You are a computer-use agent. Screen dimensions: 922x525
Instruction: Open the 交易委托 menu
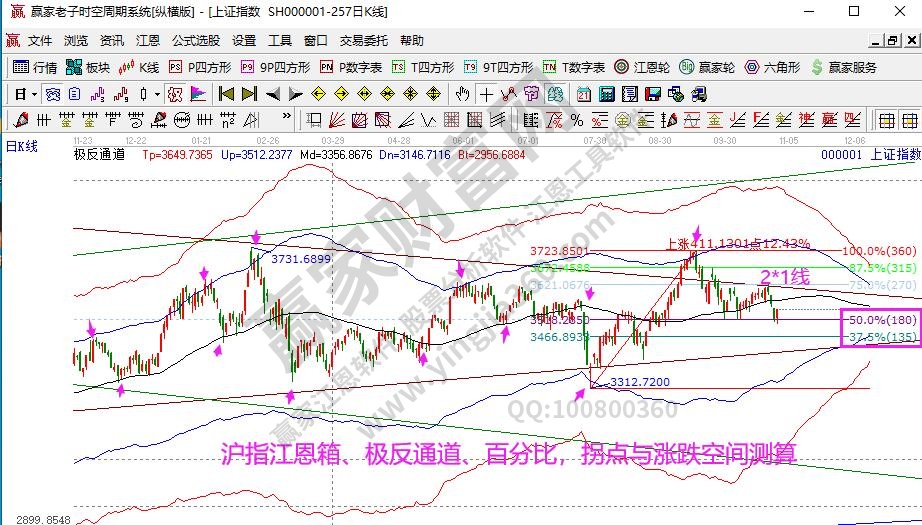click(x=363, y=41)
